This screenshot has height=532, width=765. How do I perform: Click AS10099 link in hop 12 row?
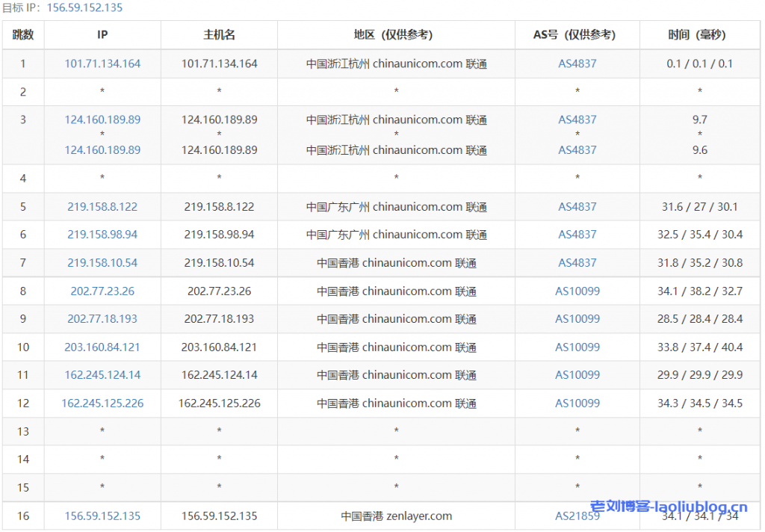[577, 403]
